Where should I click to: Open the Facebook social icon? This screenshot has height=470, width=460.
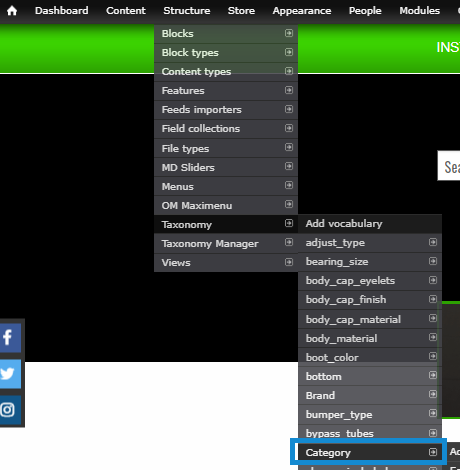[10, 338]
